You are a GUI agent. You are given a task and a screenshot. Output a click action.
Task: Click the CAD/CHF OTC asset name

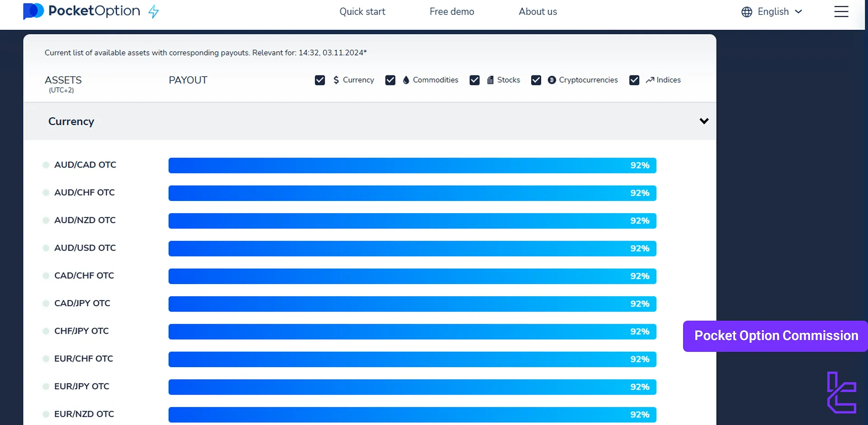click(x=84, y=276)
